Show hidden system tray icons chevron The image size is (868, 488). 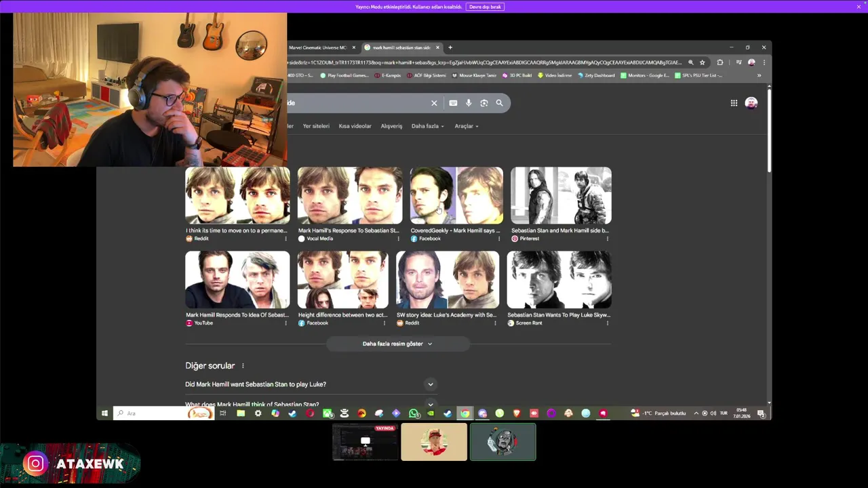click(696, 413)
